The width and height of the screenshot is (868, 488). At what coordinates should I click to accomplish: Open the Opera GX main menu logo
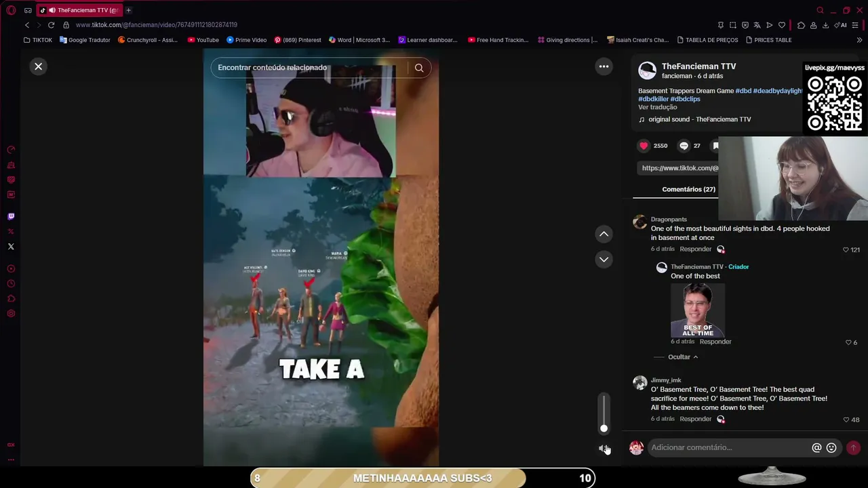click(11, 10)
